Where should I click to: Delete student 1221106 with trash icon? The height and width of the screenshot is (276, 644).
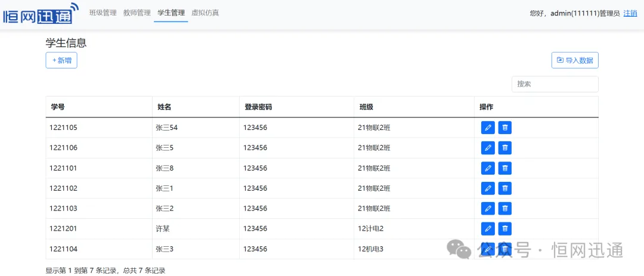click(x=505, y=148)
